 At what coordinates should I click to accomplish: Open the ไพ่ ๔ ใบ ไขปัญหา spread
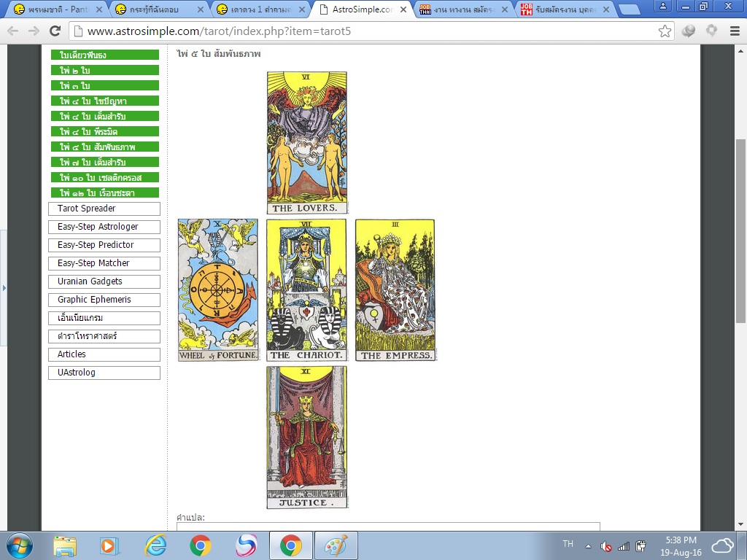(x=105, y=101)
